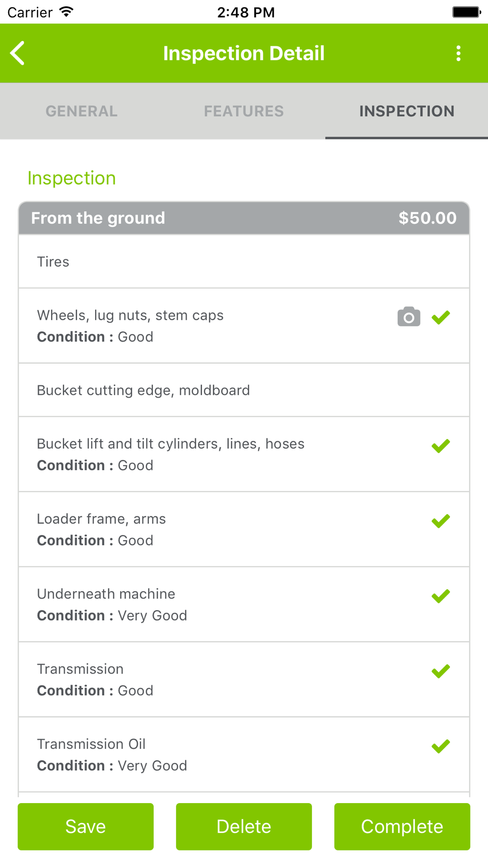Tap the Wi-Fi icon in status bar
Image resolution: width=488 pixels, height=868 pixels.
point(66,12)
